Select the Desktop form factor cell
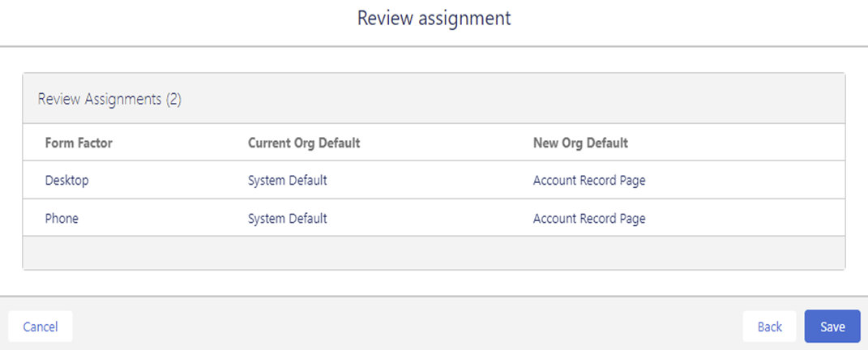This screenshot has width=868, height=350. (66, 181)
